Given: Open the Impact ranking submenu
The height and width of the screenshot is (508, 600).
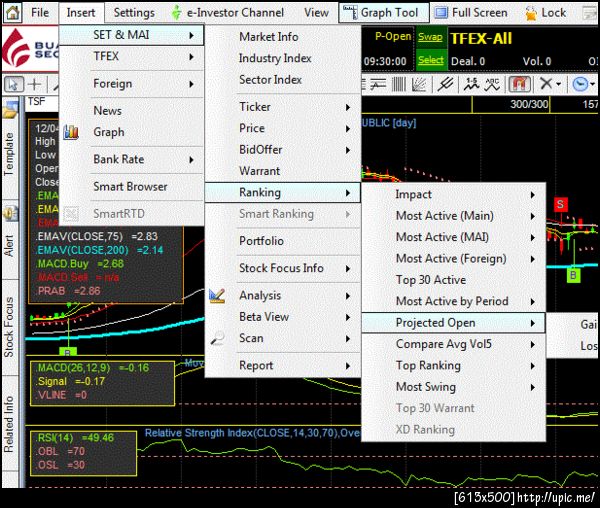Looking at the screenshot, I should point(453,195).
